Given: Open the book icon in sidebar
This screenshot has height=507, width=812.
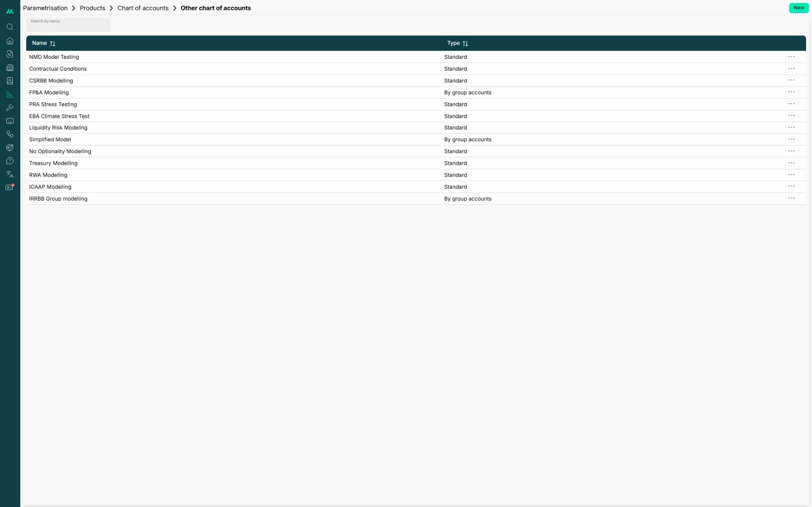Looking at the screenshot, I should 10,81.
